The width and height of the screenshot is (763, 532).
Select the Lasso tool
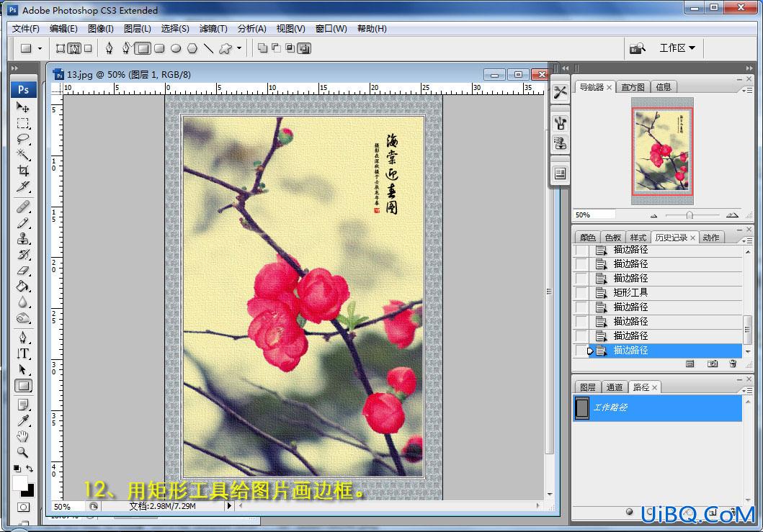click(23, 139)
